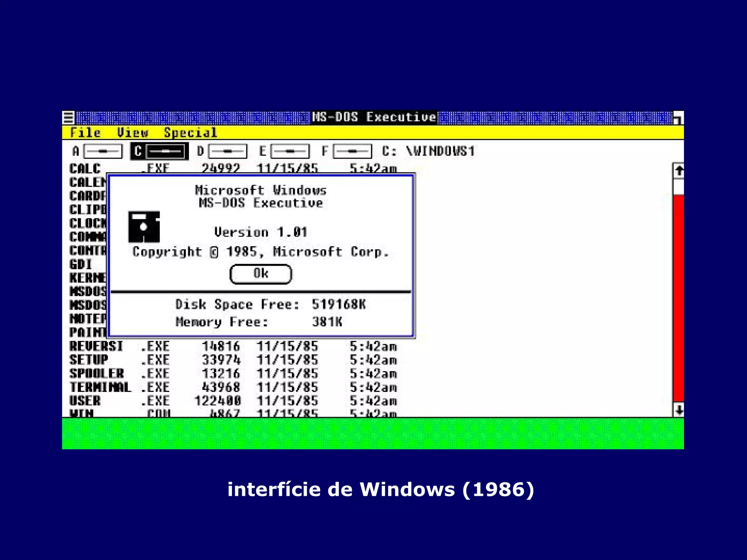Click the maximize icon of MS-DOS Executive
747x560 pixels.
[678, 118]
